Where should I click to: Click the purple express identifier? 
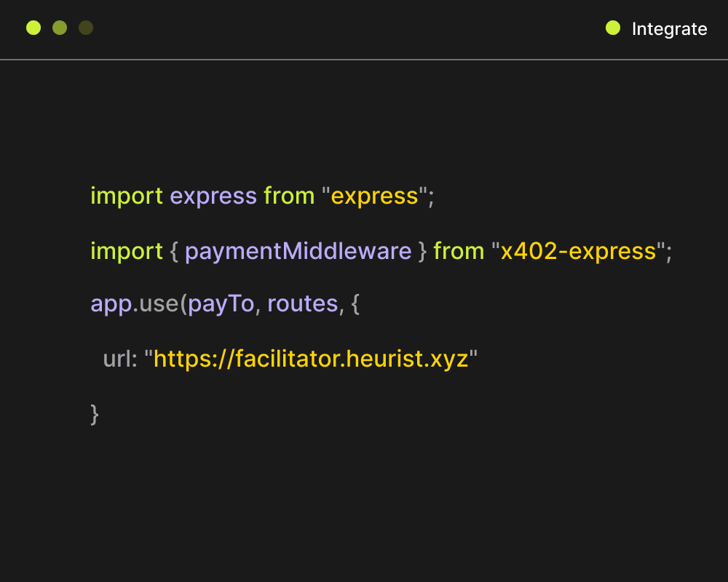(x=213, y=196)
